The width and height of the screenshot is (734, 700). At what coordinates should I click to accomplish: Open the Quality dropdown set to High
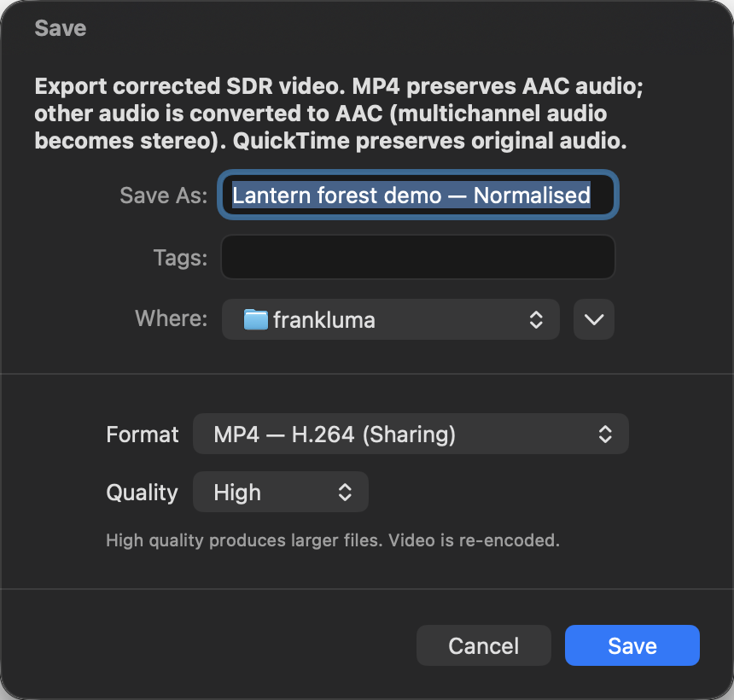pyautogui.click(x=281, y=492)
